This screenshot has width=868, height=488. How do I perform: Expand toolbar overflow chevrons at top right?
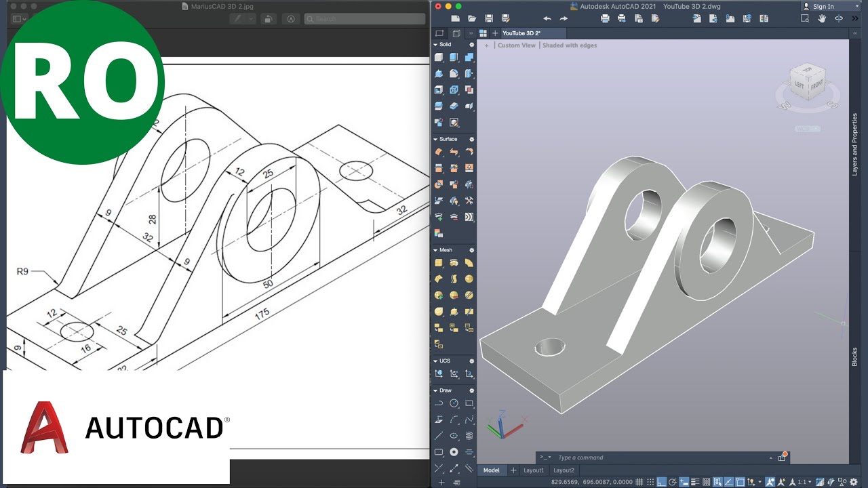pyautogui.click(x=856, y=18)
